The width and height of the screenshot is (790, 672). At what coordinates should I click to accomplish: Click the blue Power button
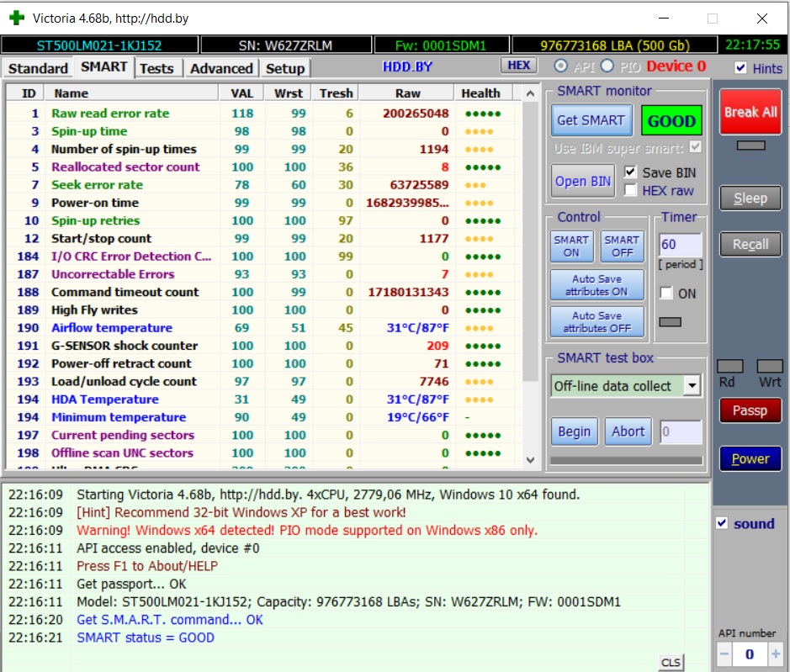coord(750,459)
